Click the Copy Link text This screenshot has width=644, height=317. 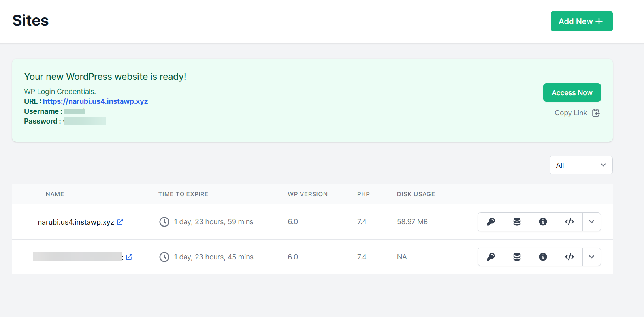(571, 113)
